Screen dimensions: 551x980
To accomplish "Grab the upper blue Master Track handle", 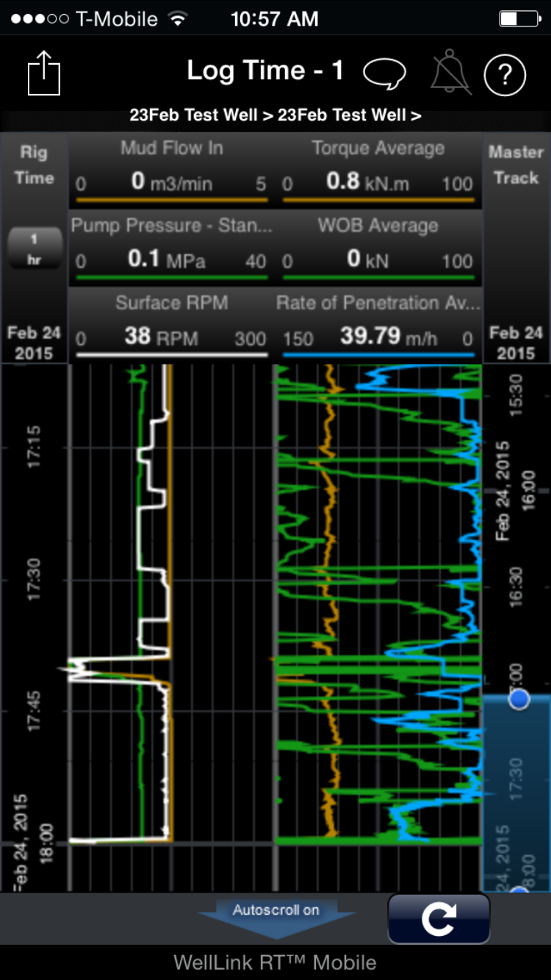I will point(519,699).
